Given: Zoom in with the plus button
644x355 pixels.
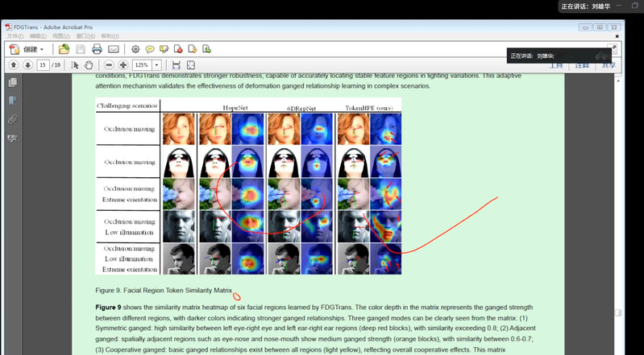Looking at the screenshot, I should pyautogui.click(x=123, y=64).
